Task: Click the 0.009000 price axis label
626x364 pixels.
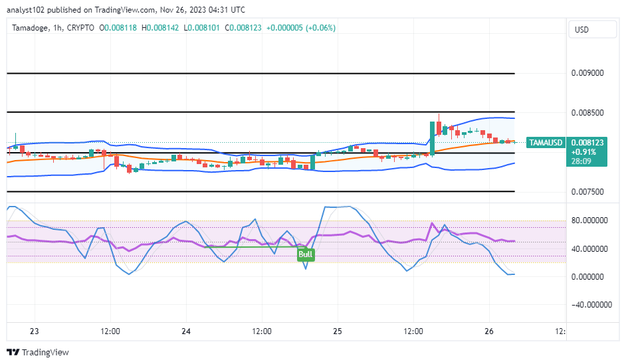Action: (x=587, y=73)
